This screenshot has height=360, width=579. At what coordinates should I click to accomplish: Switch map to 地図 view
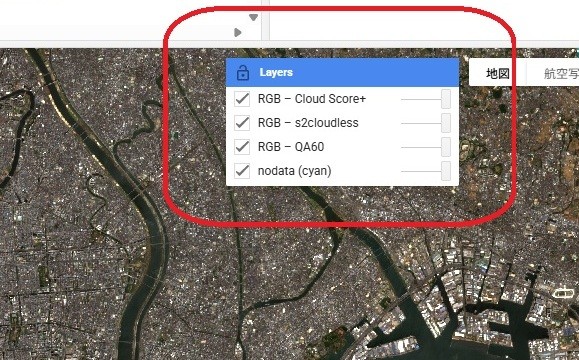tap(498, 73)
